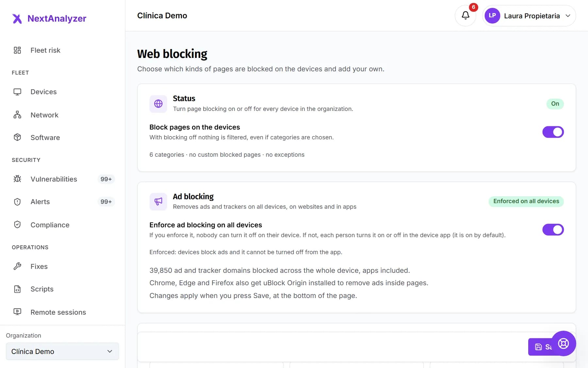Click the Compliance shield-check icon
Screen dimensions: 588x368
tap(17, 225)
